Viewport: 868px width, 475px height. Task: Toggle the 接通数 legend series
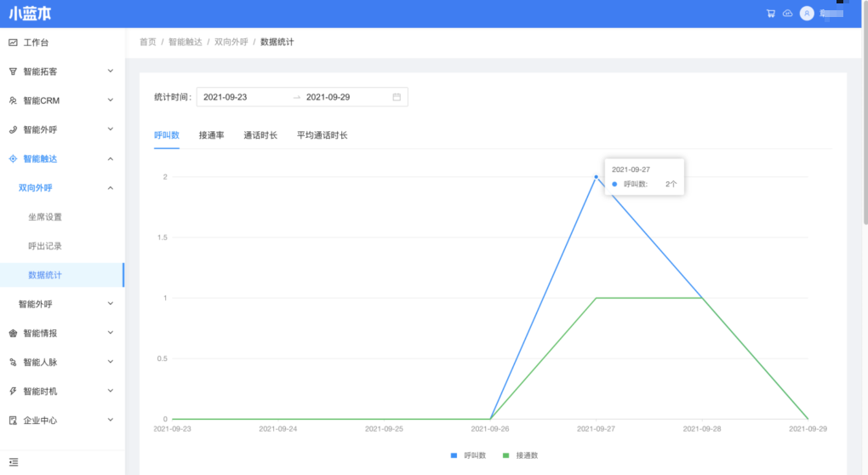[x=521, y=456]
